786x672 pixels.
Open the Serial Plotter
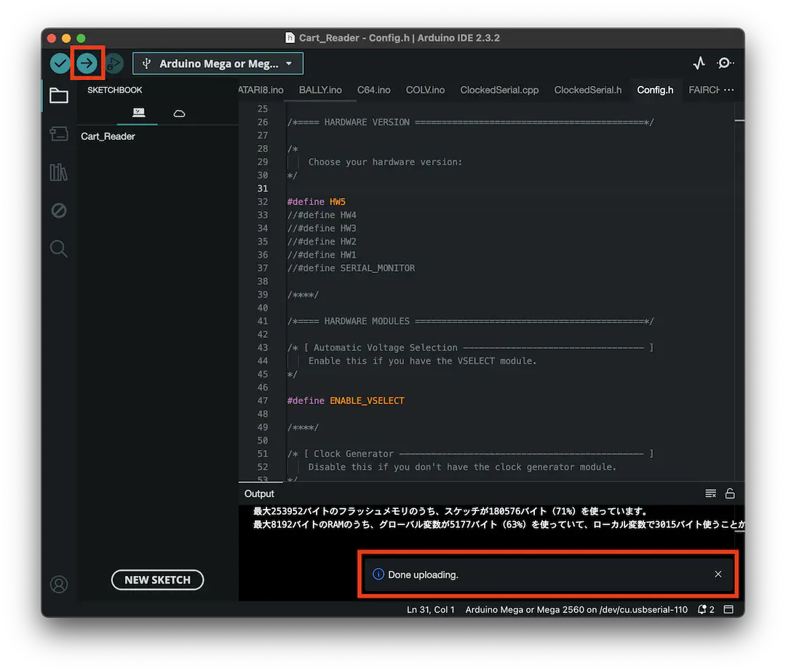click(x=699, y=63)
